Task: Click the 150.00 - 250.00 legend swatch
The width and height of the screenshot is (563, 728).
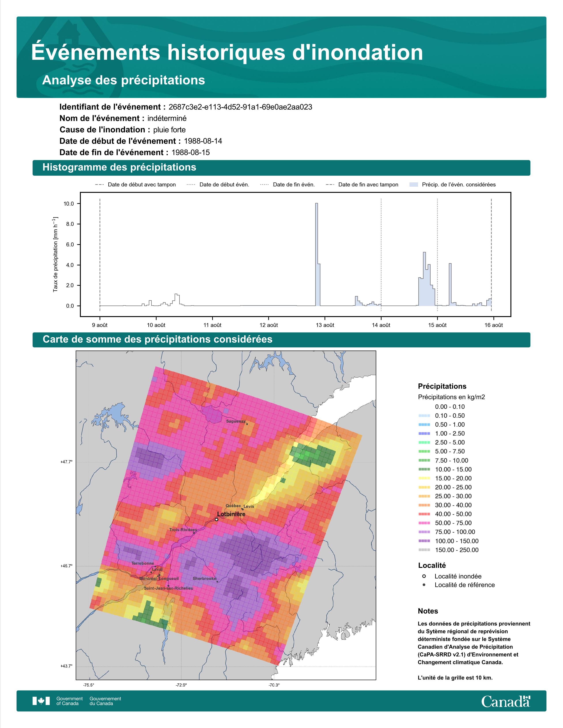Action: (424, 550)
